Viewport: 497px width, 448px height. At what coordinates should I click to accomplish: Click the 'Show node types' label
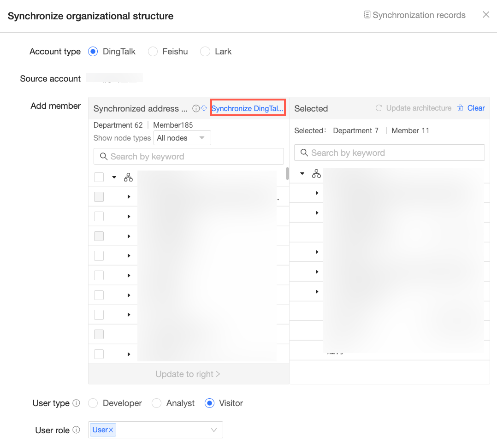click(x=122, y=138)
